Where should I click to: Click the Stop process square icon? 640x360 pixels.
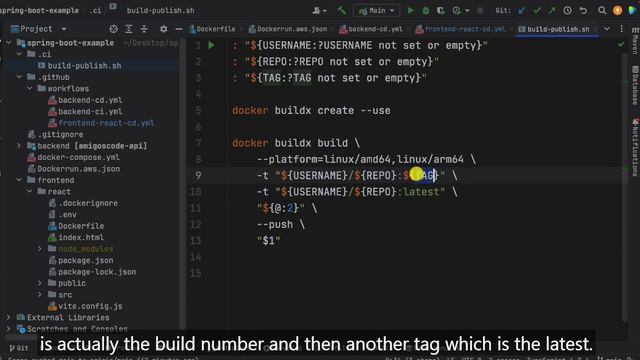(x=480, y=11)
